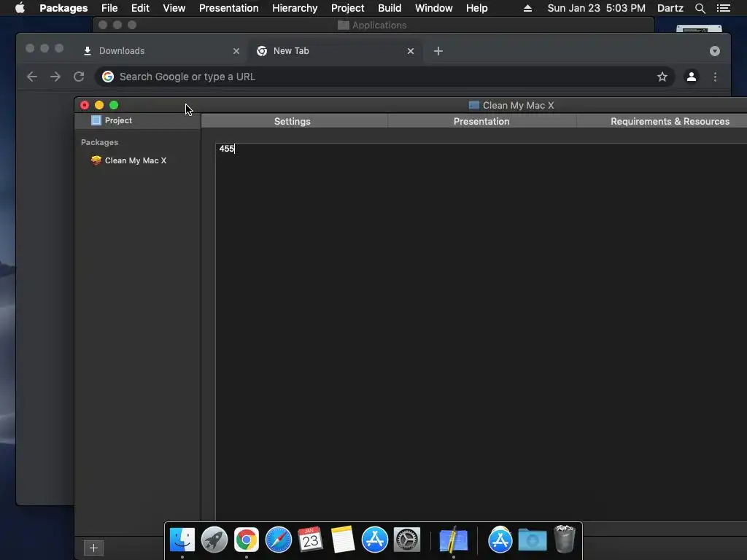Click the Packages sidebar section header
The height and width of the screenshot is (560, 747).
(x=99, y=142)
